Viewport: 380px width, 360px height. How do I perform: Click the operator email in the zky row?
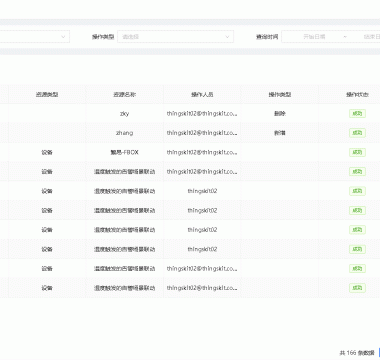point(202,114)
